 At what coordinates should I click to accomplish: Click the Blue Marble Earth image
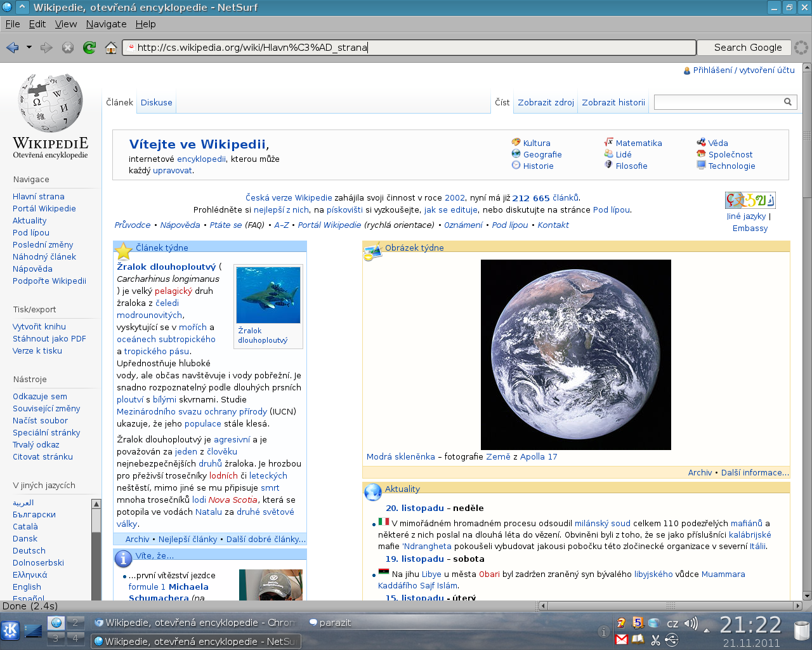576,355
